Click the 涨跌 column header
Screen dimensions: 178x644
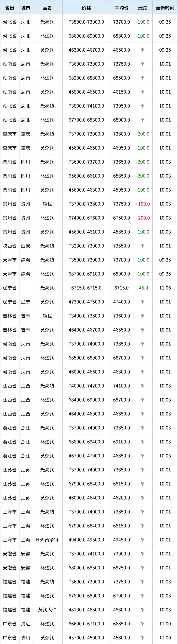click(x=143, y=8)
